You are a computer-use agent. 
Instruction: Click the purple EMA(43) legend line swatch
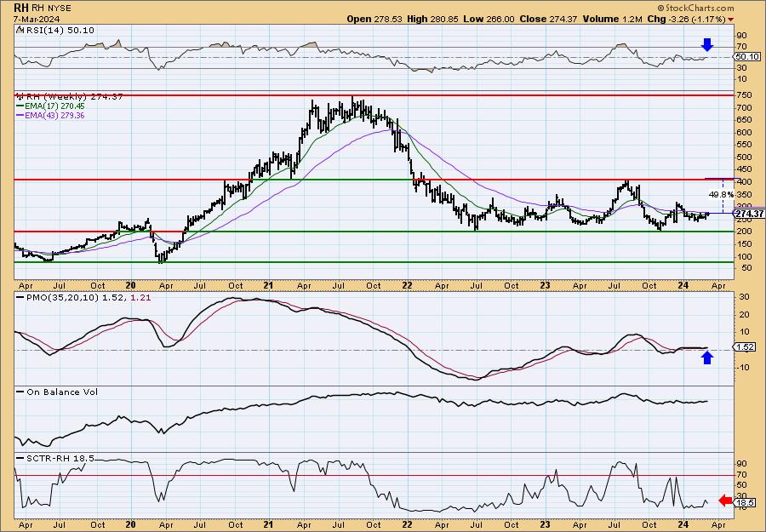tap(20, 116)
